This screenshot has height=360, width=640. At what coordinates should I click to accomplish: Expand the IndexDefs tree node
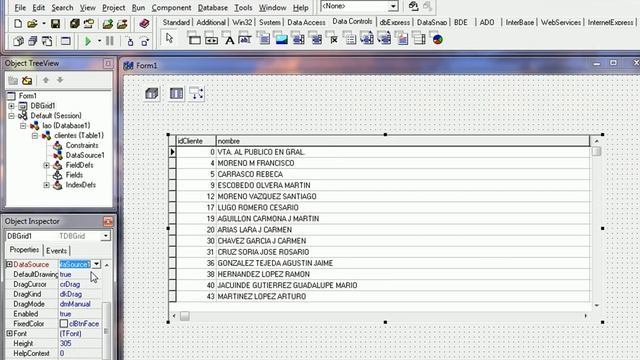click(47, 185)
